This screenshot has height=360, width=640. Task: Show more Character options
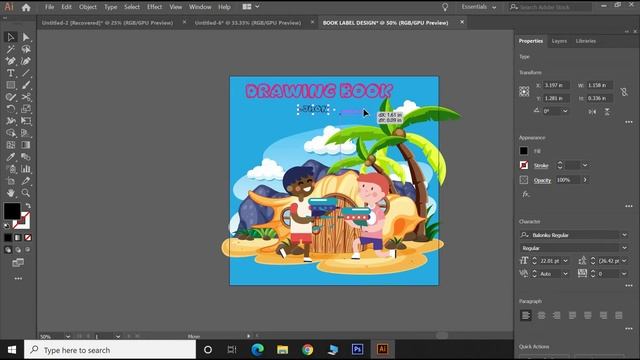pos(629,286)
